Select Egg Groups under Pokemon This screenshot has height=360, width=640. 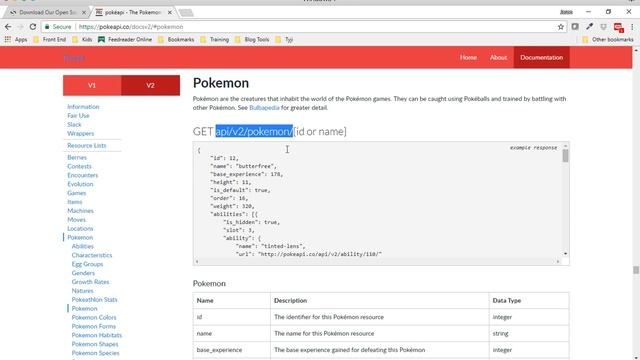(87, 264)
